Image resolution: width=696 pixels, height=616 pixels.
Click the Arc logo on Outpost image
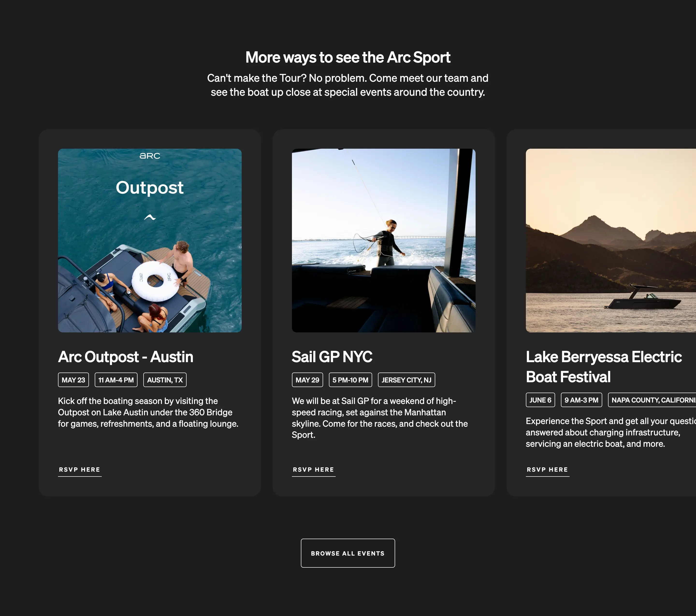click(x=150, y=156)
